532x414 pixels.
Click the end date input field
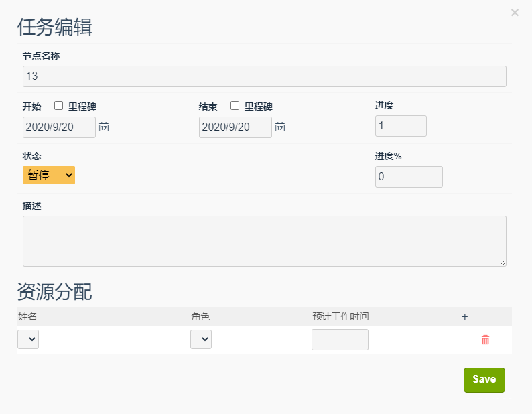(235, 127)
